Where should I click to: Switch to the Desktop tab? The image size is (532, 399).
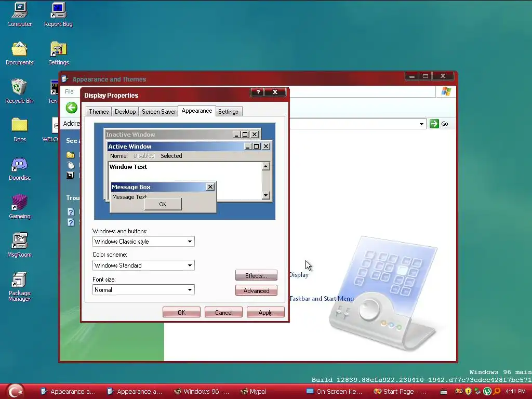click(x=125, y=112)
